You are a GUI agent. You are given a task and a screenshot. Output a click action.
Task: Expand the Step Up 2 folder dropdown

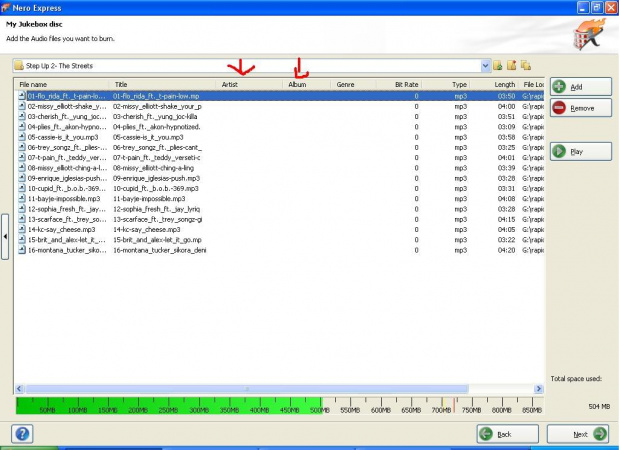click(x=486, y=65)
